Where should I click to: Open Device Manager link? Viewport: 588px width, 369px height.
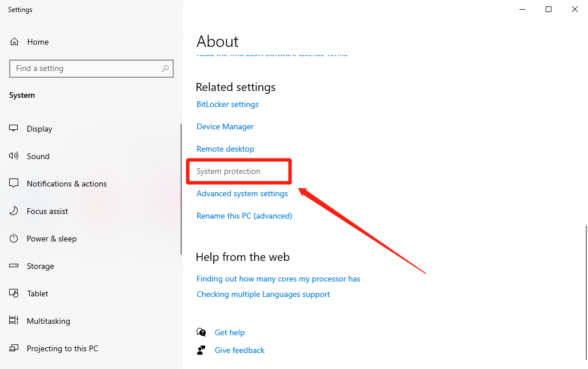tap(225, 126)
